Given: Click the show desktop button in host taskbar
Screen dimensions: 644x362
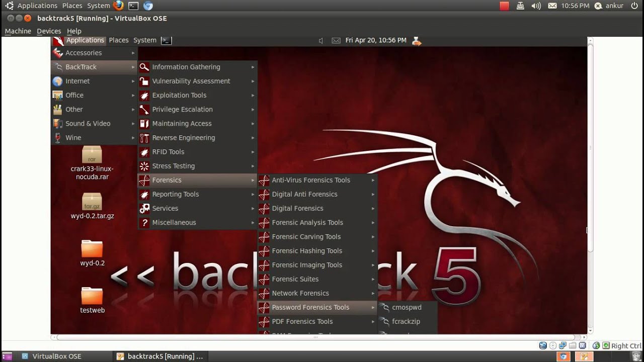Looking at the screenshot, I should click(7, 356).
